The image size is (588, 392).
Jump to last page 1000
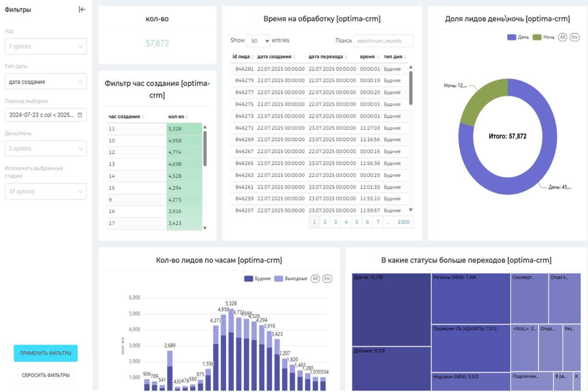(x=403, y=222)
